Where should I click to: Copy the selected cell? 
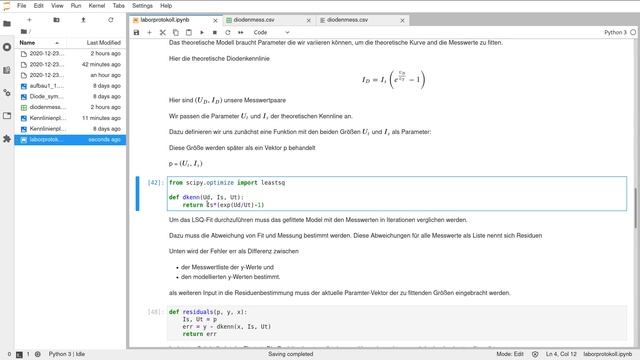point(176,32)
